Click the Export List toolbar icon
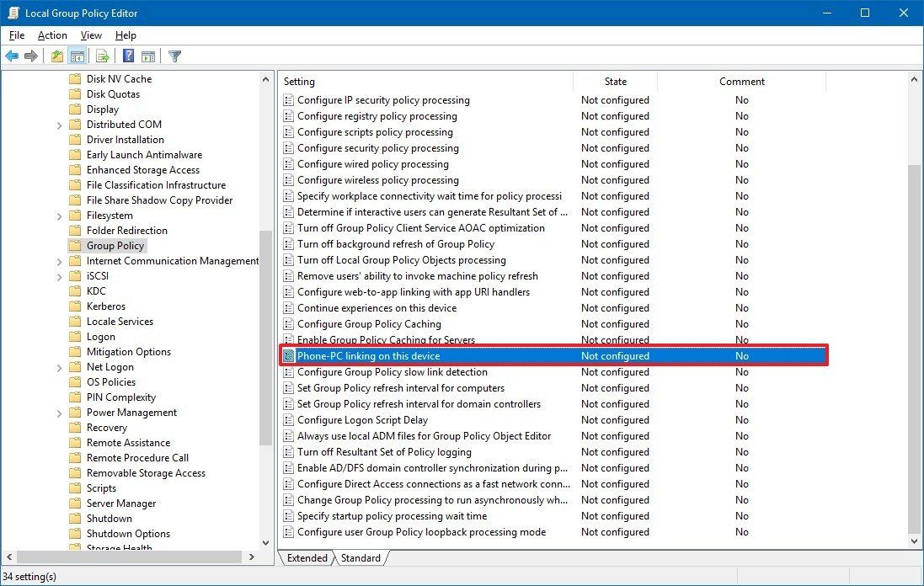 click(102, 56)
